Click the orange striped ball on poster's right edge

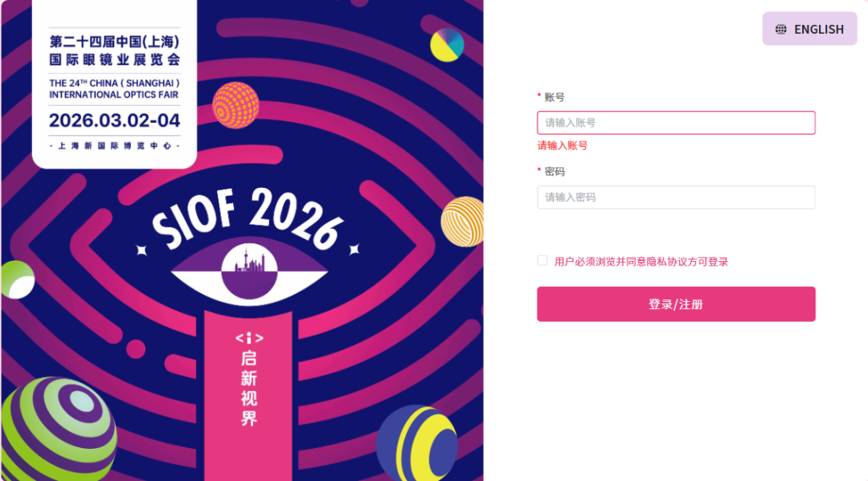pyautogui.click(x=463, y=221)
